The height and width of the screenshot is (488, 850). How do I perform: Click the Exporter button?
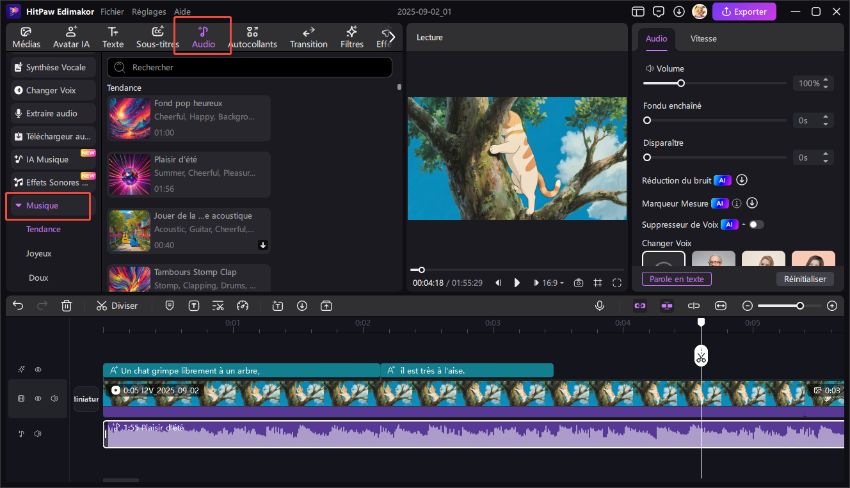pos(744,11)
